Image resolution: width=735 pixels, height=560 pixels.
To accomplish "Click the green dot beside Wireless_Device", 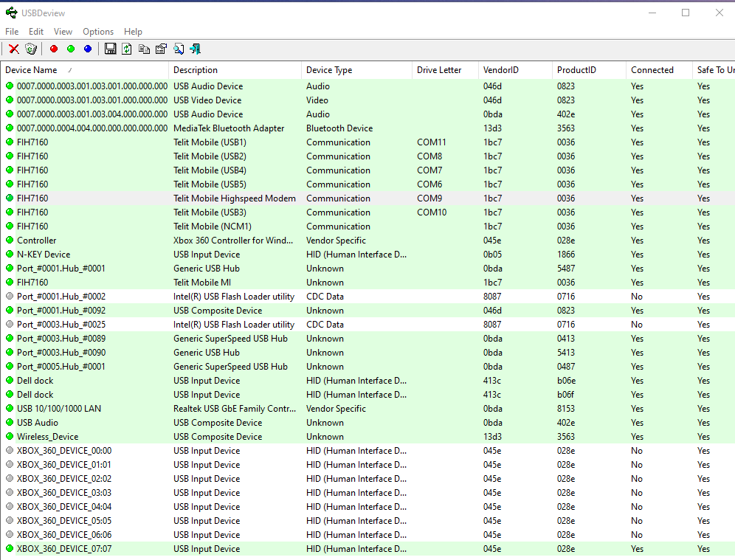I will click(10, 436).
